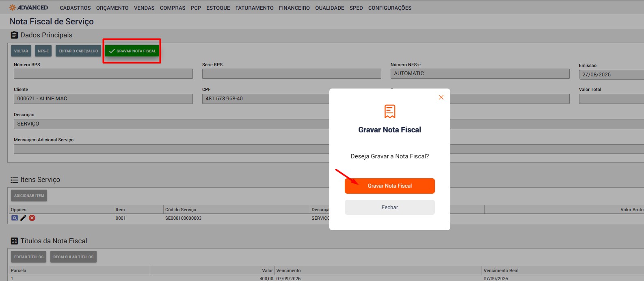Click the receipt icon in the dialog
Image resolution: width=644 pixels, height=281 pixels.
pyautogui.click(x=390, y=111)
